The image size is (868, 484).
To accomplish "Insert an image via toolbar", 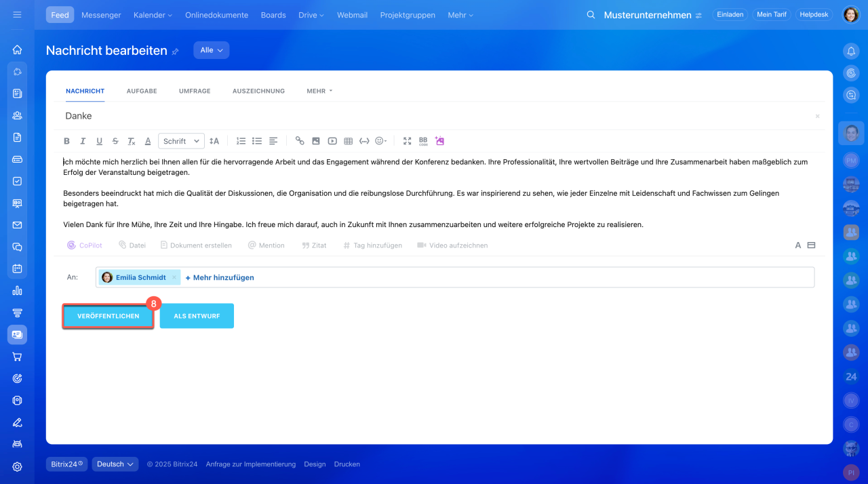I will (x=316, y=141).
